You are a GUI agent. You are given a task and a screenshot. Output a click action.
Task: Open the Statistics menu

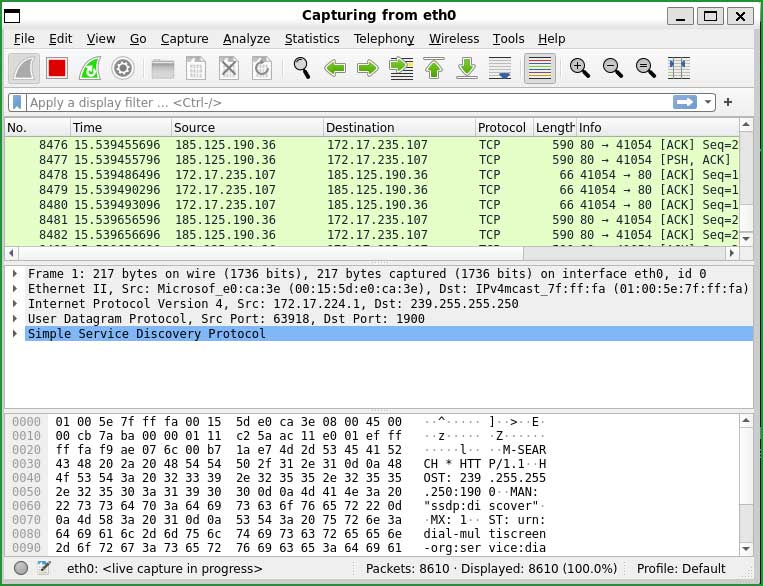coord(312,38)
